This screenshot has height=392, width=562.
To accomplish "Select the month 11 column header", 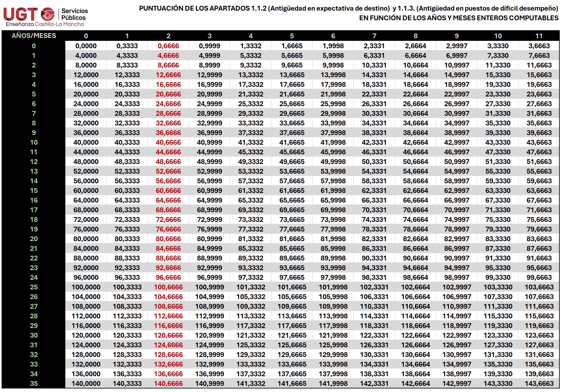I will [539, 36].
